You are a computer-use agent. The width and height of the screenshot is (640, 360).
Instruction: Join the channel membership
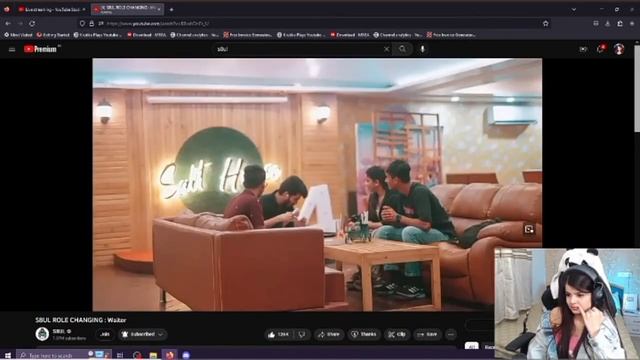pos(105,334)
